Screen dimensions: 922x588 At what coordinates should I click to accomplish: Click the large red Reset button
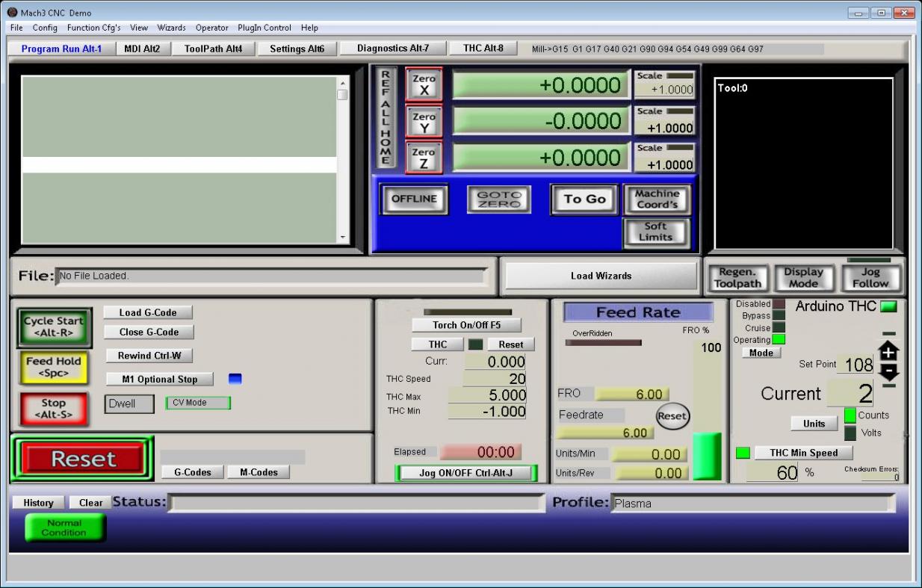coord(83,459)
